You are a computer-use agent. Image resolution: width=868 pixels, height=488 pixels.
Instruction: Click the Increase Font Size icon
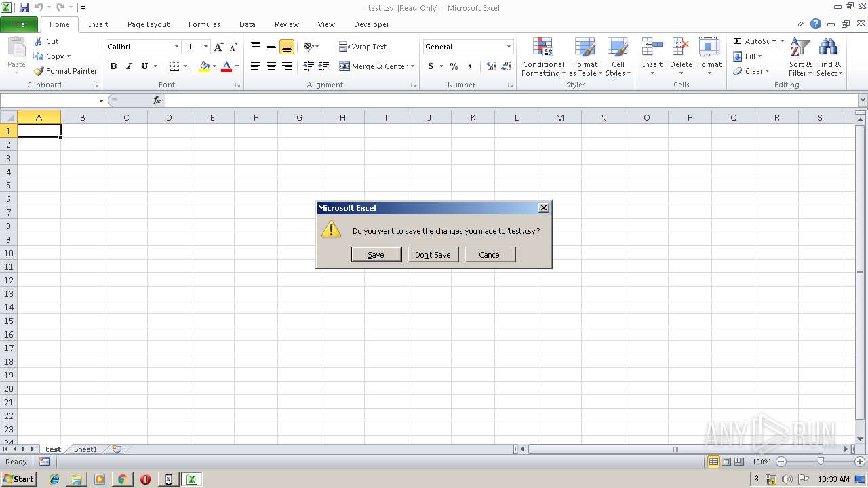click(218, 47)
